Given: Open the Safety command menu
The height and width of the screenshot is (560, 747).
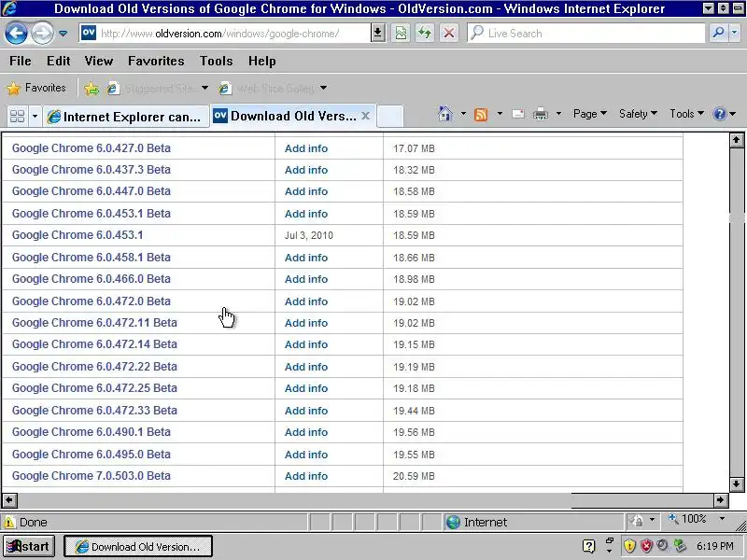Looking at the screenshot, I should tap(638, 114).
